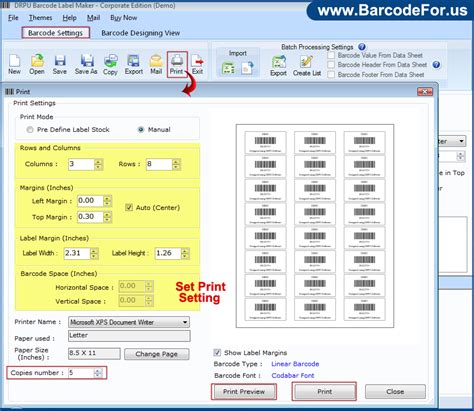The width and height of the screenshot is (474, 411).
Task: Click the Paper Size 8.5 X 11 field
Action: (94, 354)
